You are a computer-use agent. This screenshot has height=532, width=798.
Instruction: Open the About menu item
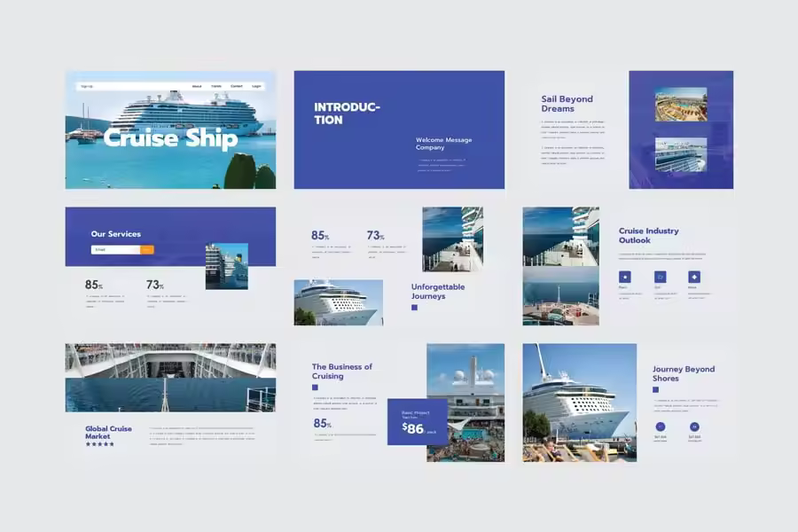click(x=197, y=86)
